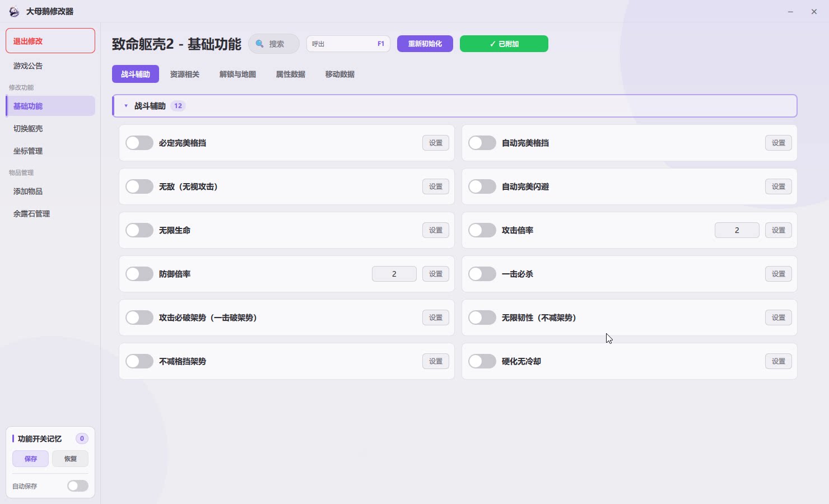829x504 pixels.
Task: Open 设置 for 攻击必破架势
Action: (x=436, y=318)
